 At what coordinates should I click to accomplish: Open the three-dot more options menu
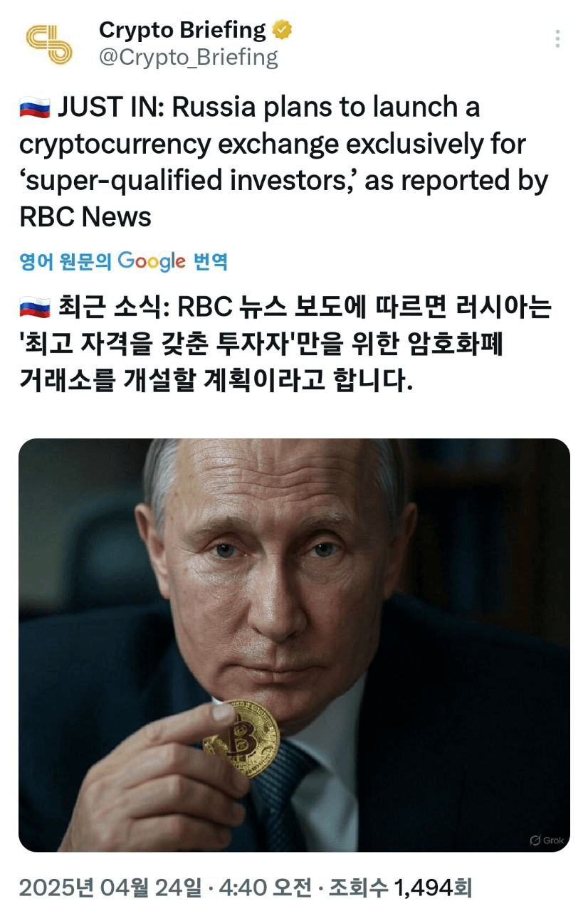click(x=557, y=39)
